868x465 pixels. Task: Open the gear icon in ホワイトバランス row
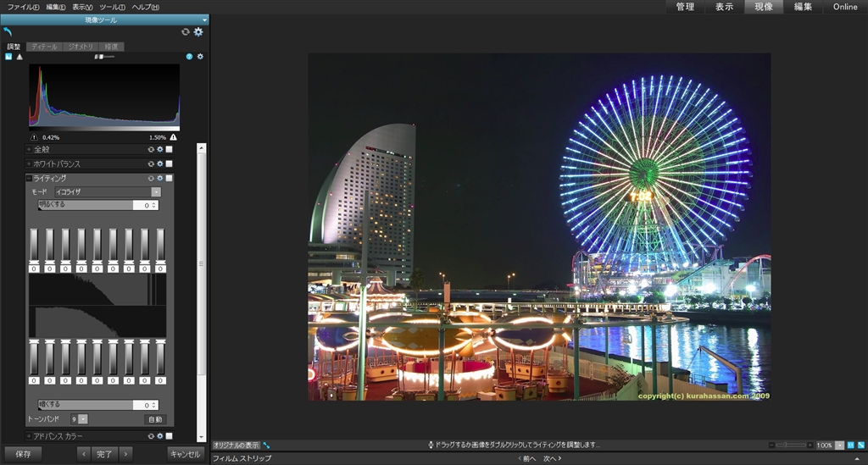[x=159, y=163]
